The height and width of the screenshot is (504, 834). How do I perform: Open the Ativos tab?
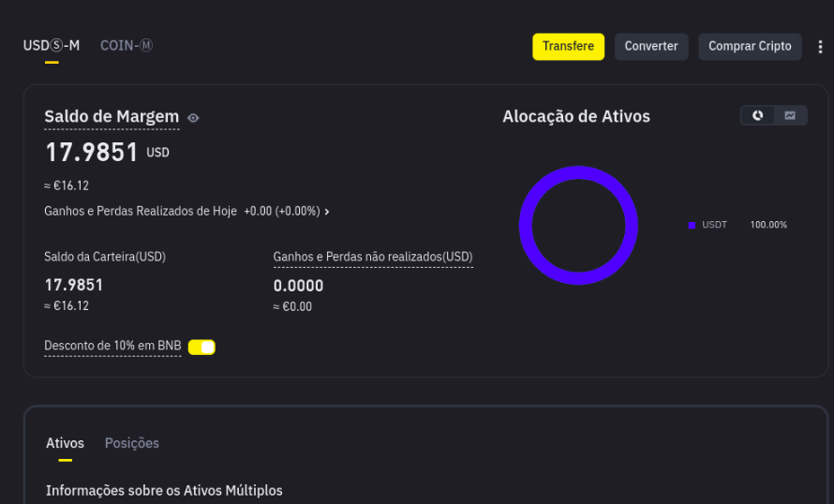[65, 443]
